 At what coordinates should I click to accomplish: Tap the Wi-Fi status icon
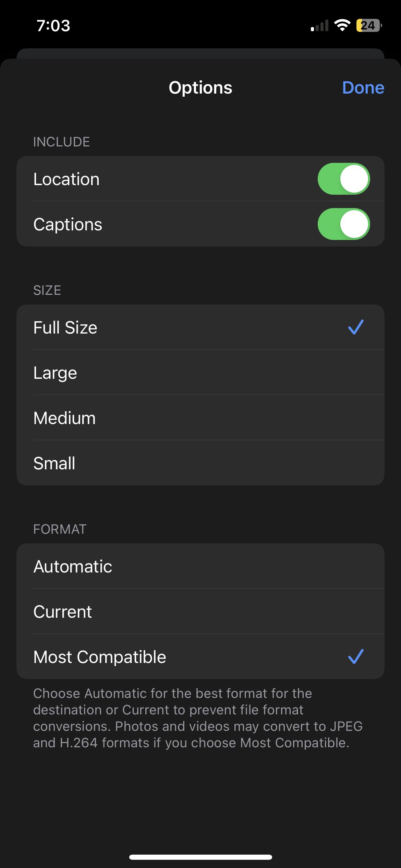pyautogui.click(x=342, y=25)
